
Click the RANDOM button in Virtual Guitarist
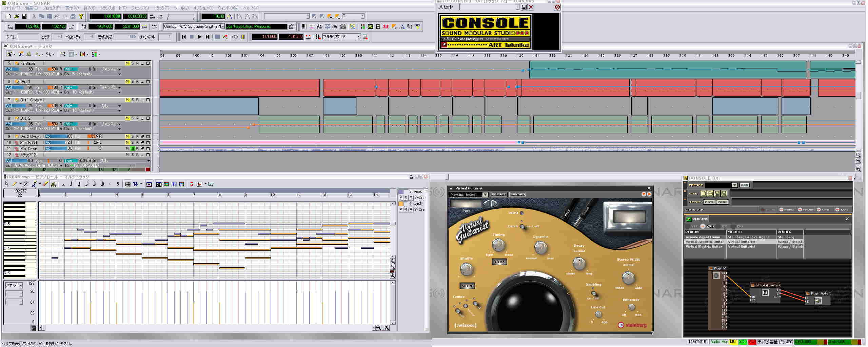click(517, 195)
